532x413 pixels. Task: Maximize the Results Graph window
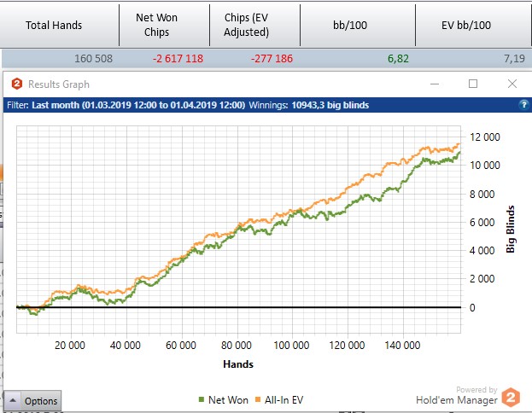coord(473,84)
